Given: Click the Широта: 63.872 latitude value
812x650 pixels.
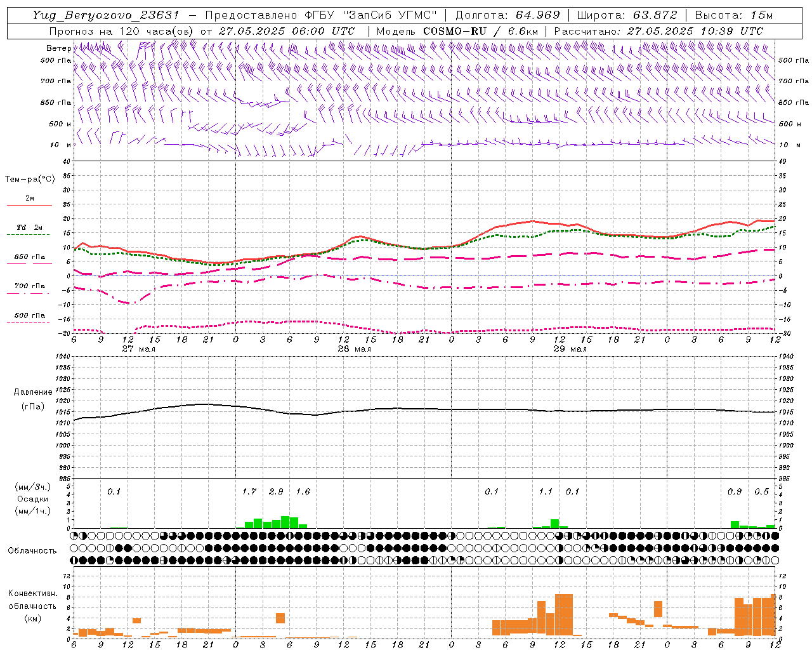Looking at the screenshot, I should (x=627, y=15).
